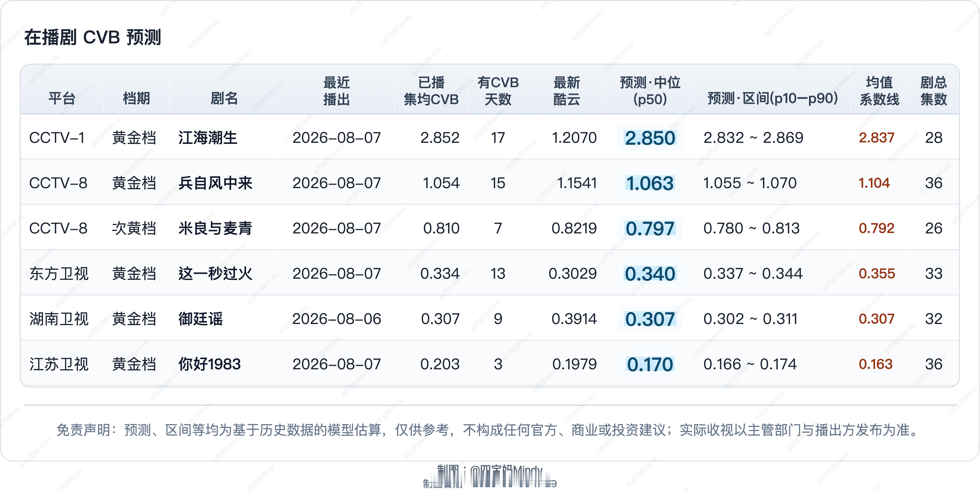The height and width of the screenshot is (491, 980).
Task: Click latest Kuyun value 0.1979
Action: 574,364
